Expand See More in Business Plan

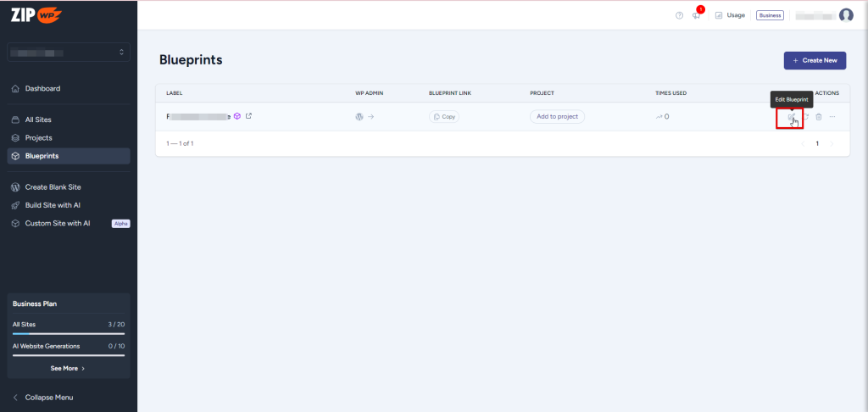tap(68, 369)
